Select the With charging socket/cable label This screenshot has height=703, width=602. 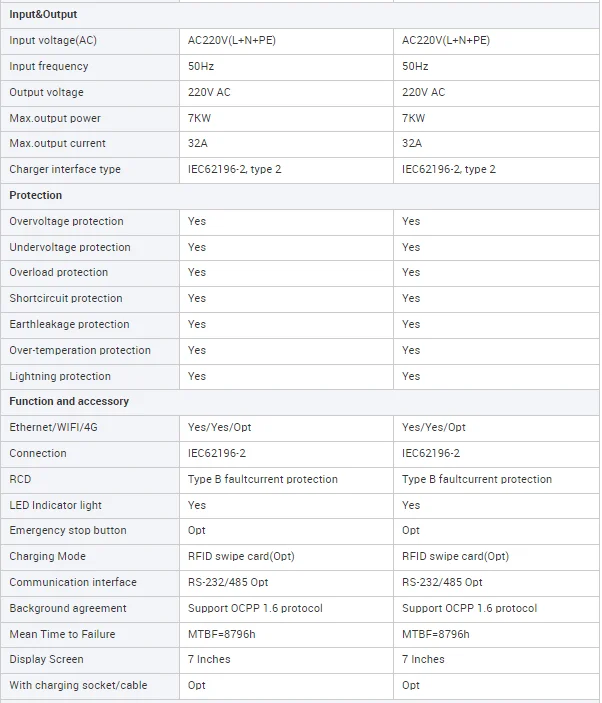78,686
